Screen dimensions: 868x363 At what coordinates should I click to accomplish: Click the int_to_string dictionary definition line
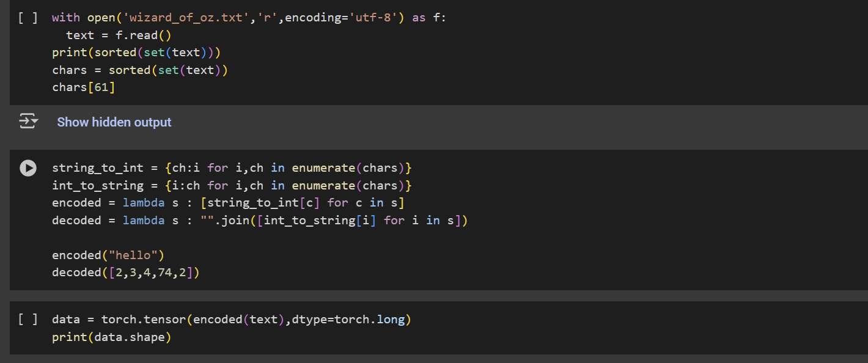pyautogui.click(x=232, y=185)
